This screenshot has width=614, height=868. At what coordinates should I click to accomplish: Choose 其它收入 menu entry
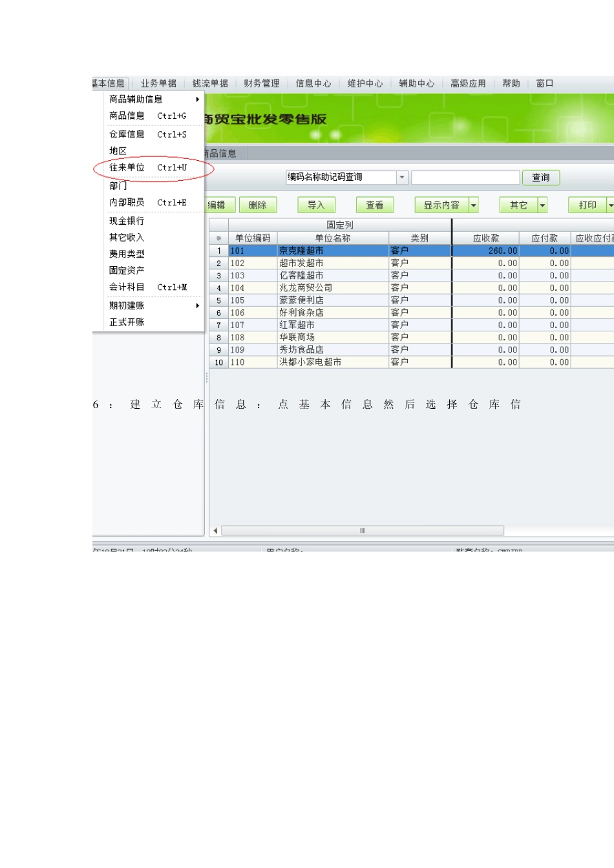(154, 237)
